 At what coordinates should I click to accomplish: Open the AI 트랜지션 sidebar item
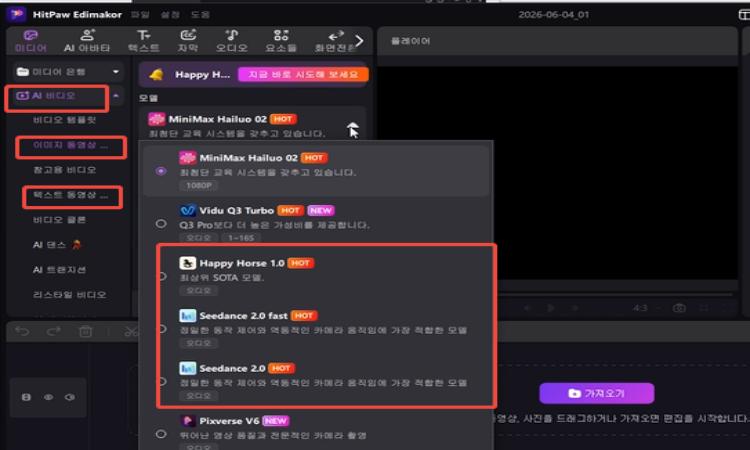[x=59, y=270]
